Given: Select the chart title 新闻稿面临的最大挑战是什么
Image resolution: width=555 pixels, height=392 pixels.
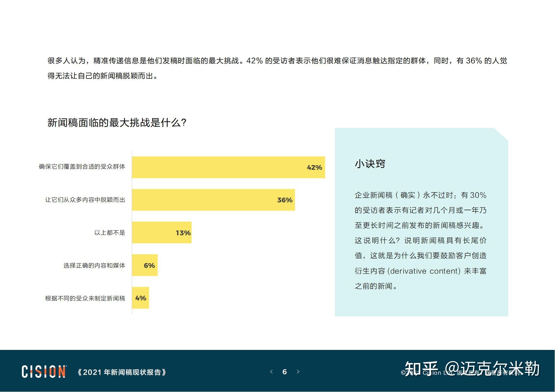Looking at the screenshot, I should tap(116, 122).
